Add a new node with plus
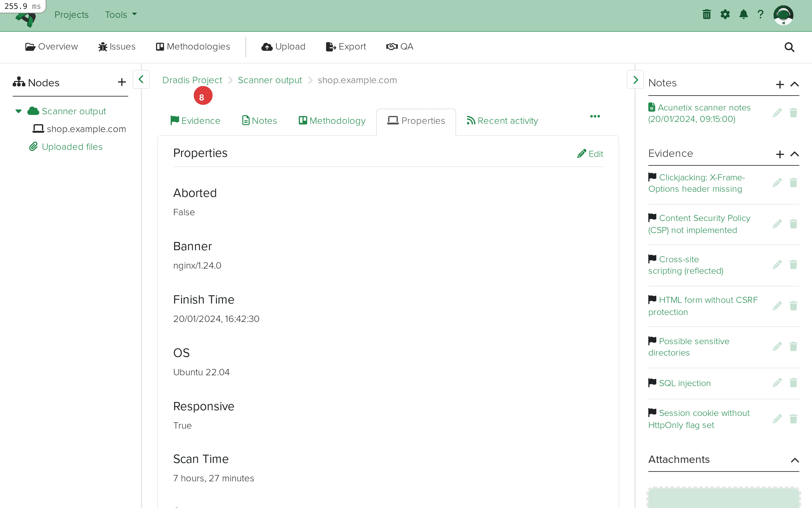 click(x=122, y=82)
